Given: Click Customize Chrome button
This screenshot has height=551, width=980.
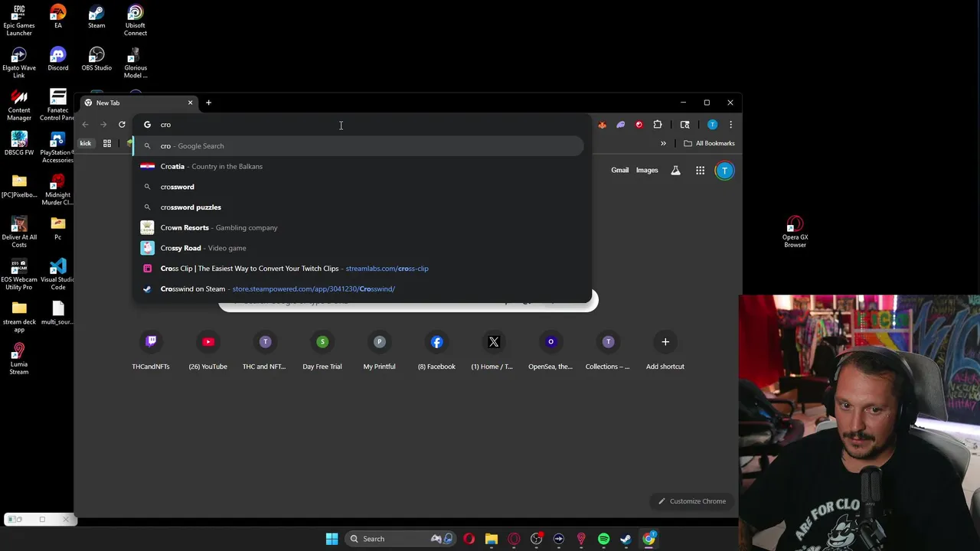Looking at the screenshot, I should click(691, 501).
